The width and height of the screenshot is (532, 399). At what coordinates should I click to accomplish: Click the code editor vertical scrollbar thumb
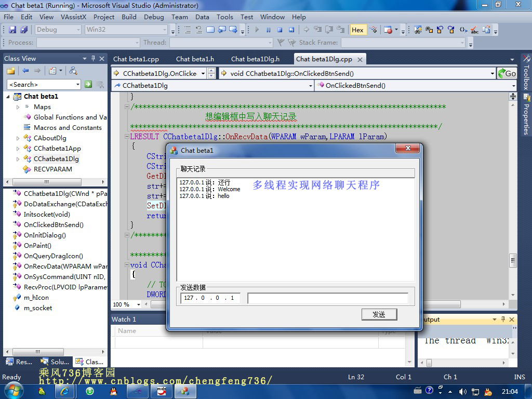[x=513, y=261]
